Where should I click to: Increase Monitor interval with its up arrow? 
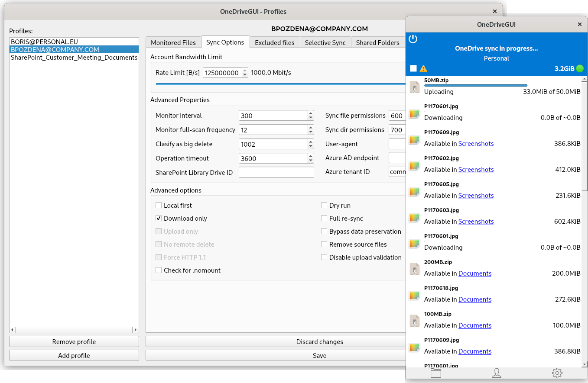tap(311, 113)
